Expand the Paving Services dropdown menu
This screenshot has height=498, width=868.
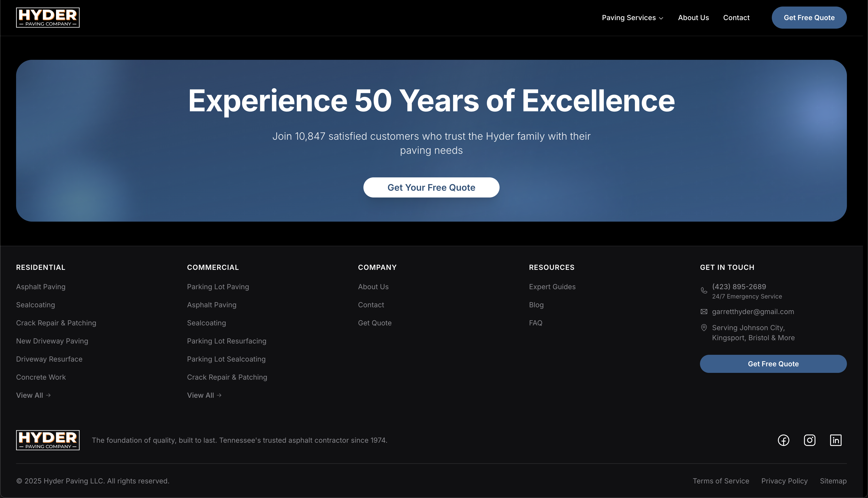[x=632, y=18]
